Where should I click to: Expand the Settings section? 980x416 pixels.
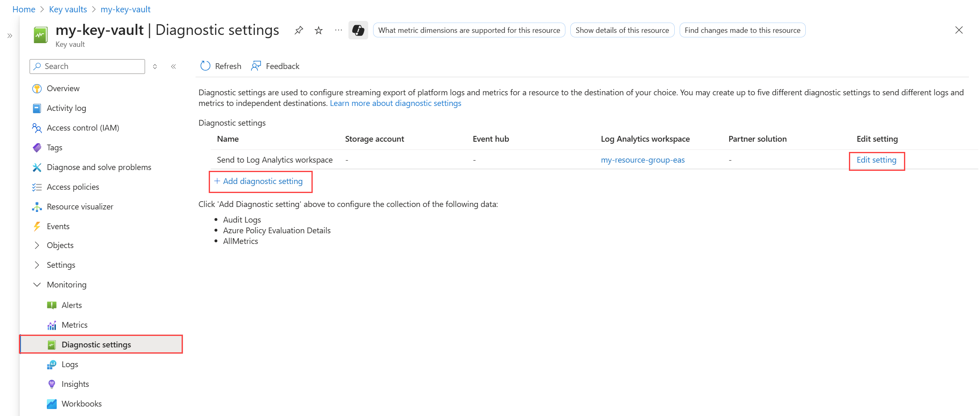click(37, 265)
